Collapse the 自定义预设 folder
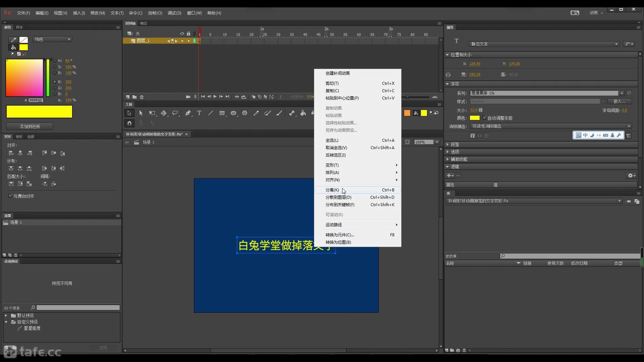This screenshot has width=644, height=362. 6,322
